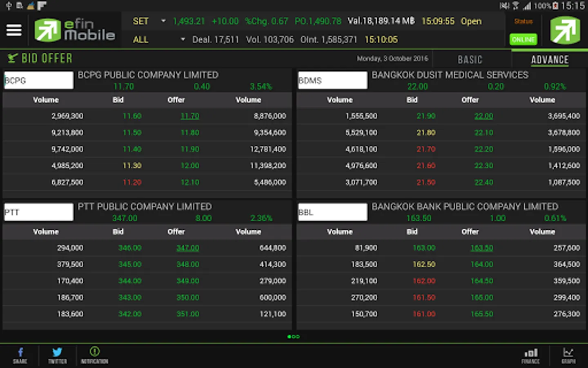
Task: Select PTT offer volume 644,800
Action: pos(273,248)
